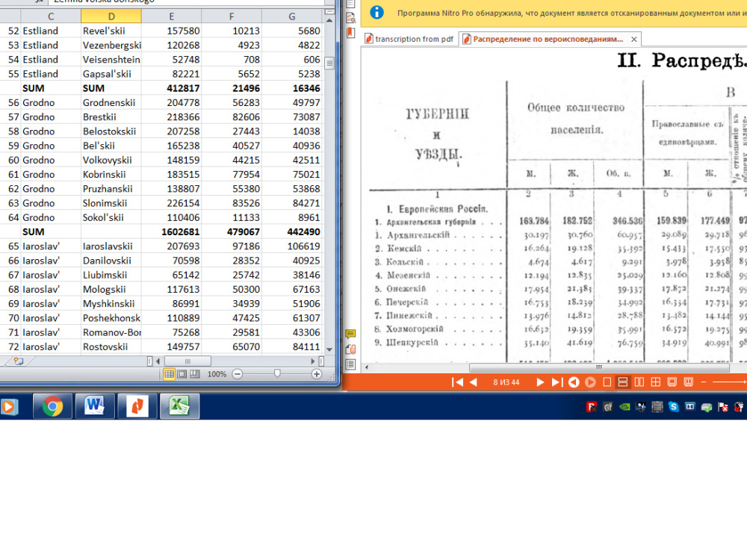
Task: Select continuous page view layout
Action: (x=622, y=382)
